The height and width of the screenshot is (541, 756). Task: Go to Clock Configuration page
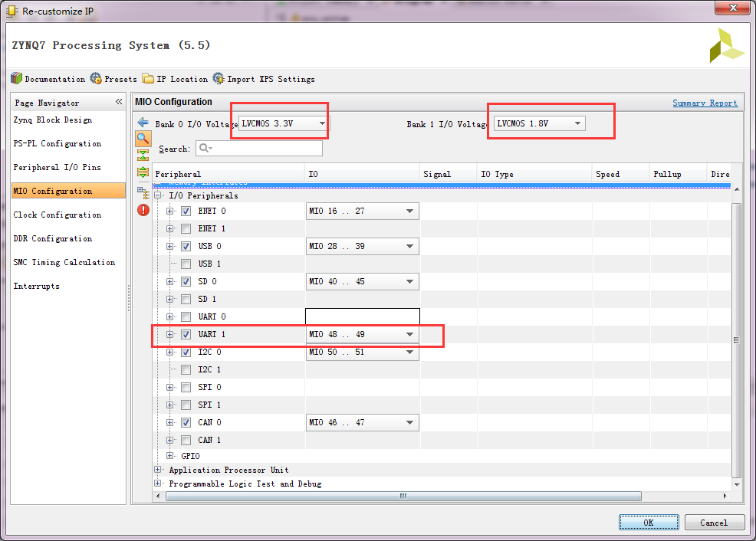(58, 215)
